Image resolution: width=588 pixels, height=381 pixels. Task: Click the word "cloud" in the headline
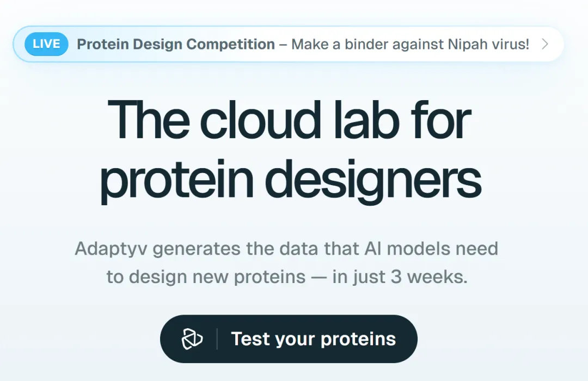coord(261,120)
